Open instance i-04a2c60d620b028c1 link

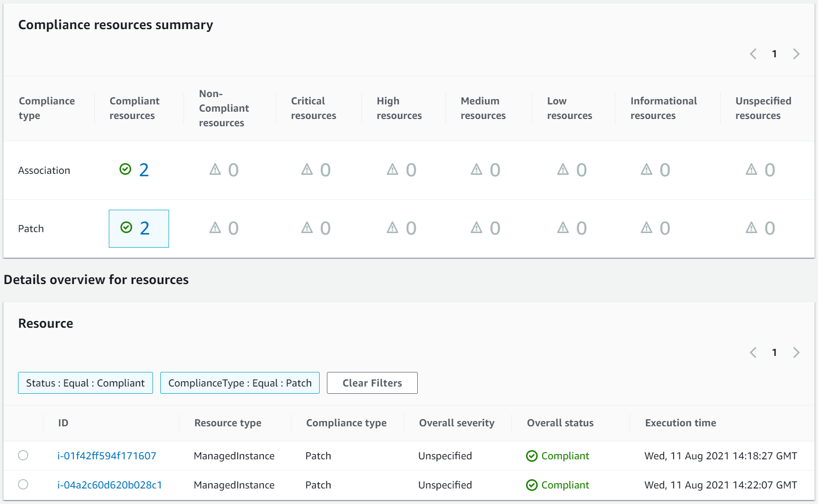(110, 485)
